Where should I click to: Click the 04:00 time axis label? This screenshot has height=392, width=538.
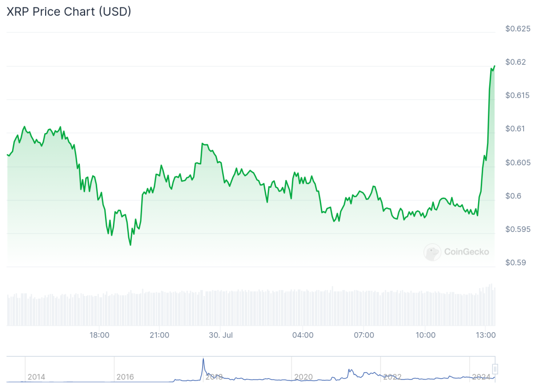[x=303, y=335]
